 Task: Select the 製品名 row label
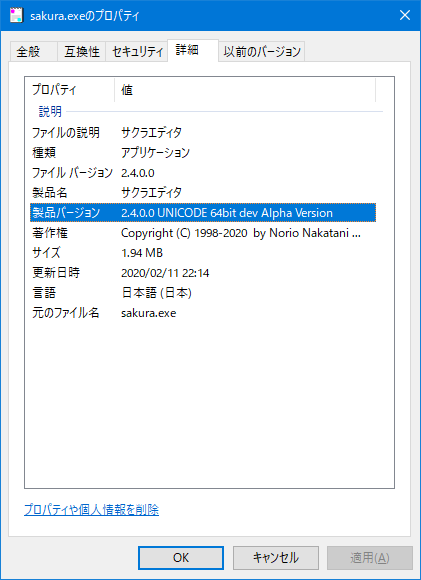pyautogui.click(x=50, y=193)
